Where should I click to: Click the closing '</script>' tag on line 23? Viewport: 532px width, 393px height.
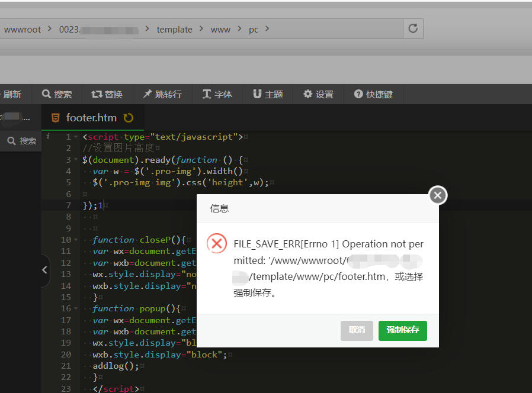116,389
